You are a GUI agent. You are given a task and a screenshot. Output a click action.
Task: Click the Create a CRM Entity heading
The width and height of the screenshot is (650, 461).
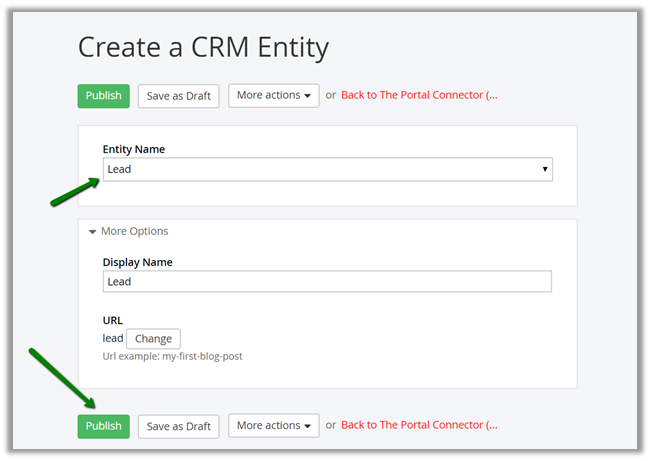coord(203,47)
